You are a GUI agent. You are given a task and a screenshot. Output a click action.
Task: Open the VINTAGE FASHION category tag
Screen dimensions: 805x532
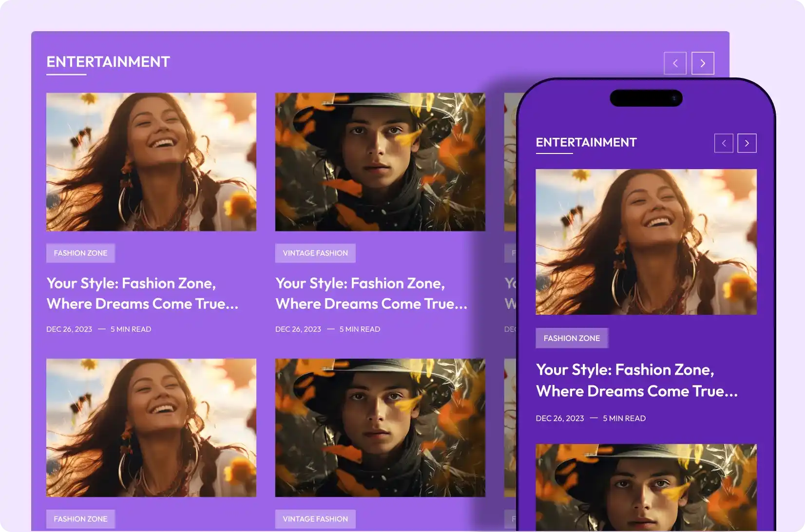coord(315,253)
